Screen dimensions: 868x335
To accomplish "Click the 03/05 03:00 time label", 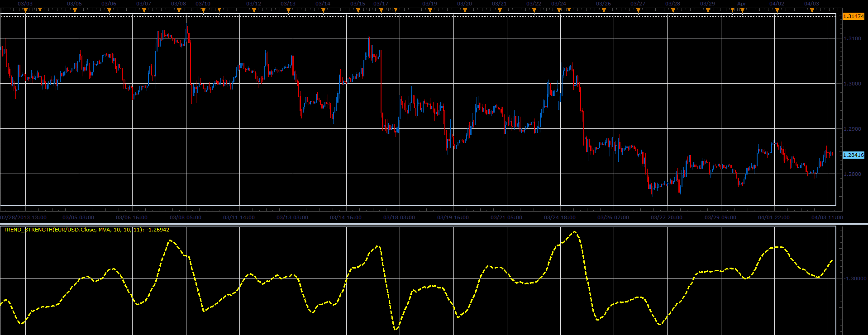I will [78, 217].
